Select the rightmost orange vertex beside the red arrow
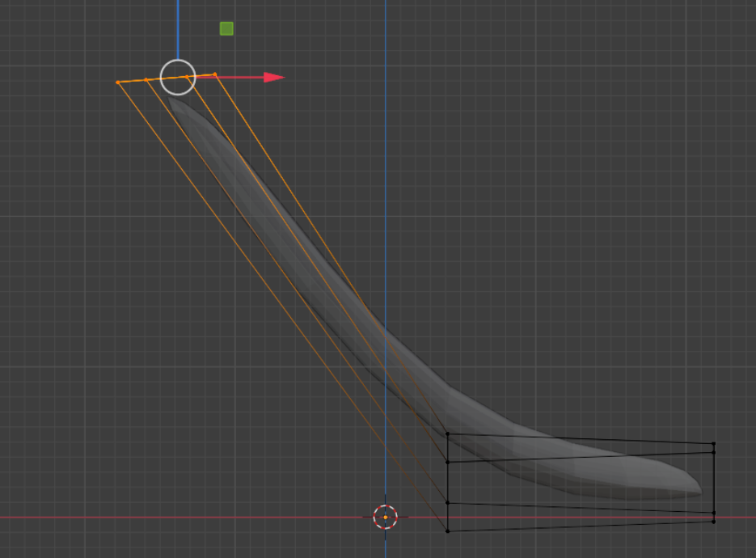 [x=215, y=74]
